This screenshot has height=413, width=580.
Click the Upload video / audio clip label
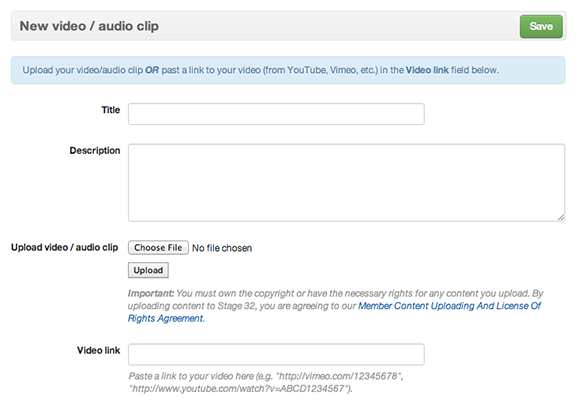[x=65, y=247]
